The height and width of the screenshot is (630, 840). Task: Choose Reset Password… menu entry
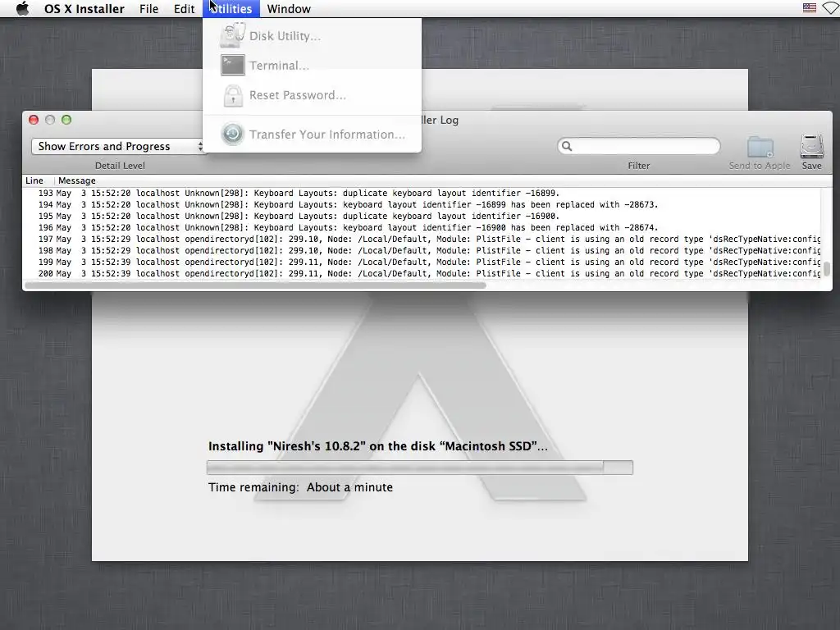click(x=312, y=95)
